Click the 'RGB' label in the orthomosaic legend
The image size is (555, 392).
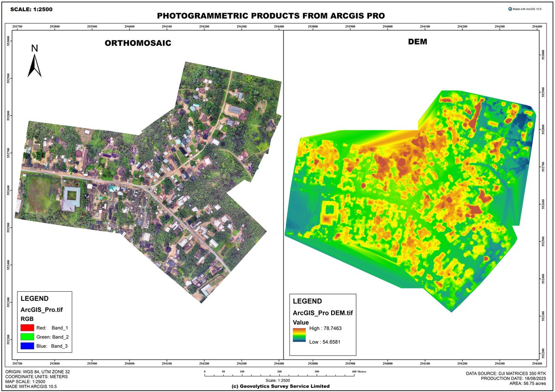tap(27, 318)
